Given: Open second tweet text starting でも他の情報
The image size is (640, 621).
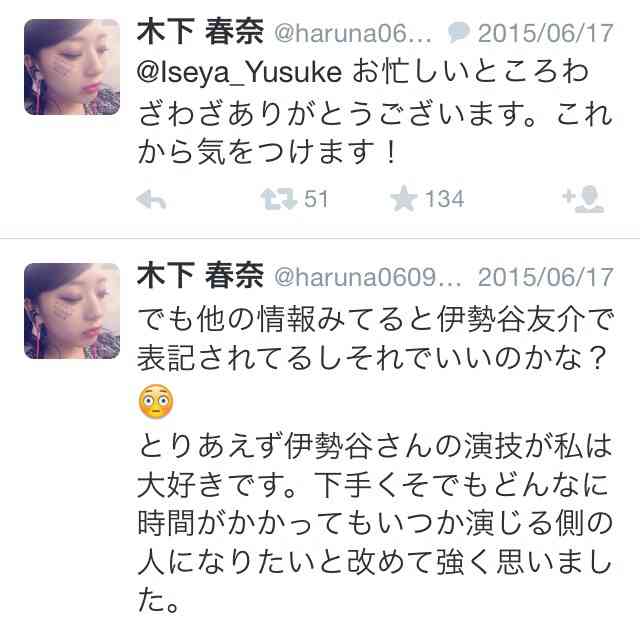Looking at the screenshot, I should [x=375, y=337].
